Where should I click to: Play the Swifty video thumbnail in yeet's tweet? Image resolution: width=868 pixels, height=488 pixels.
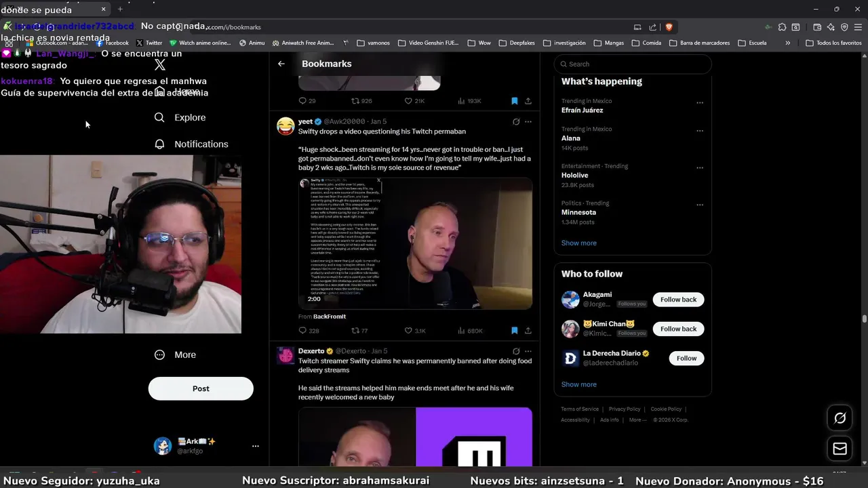tap(415, 243)
